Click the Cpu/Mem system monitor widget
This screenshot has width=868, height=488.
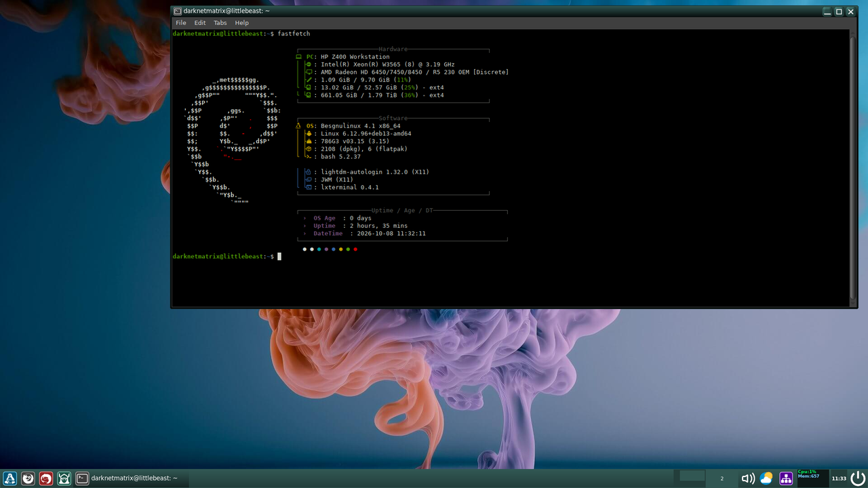coord(812,479)
